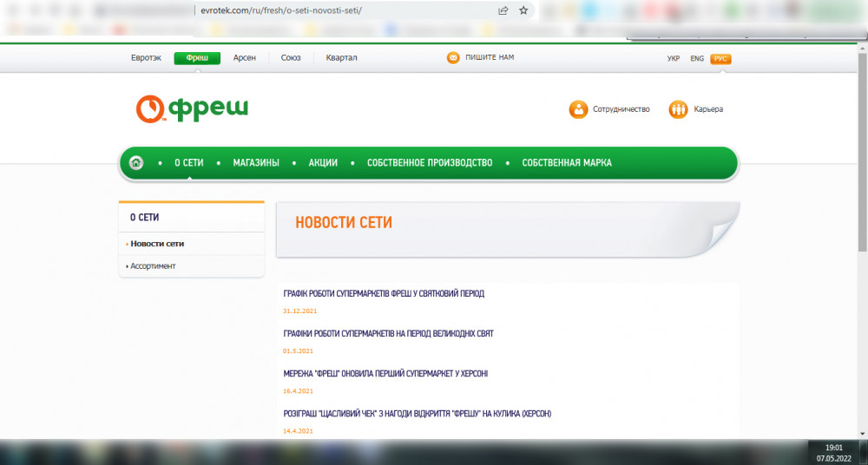Click the orange envelope icon
868x465 pixels.
[453, 58]
